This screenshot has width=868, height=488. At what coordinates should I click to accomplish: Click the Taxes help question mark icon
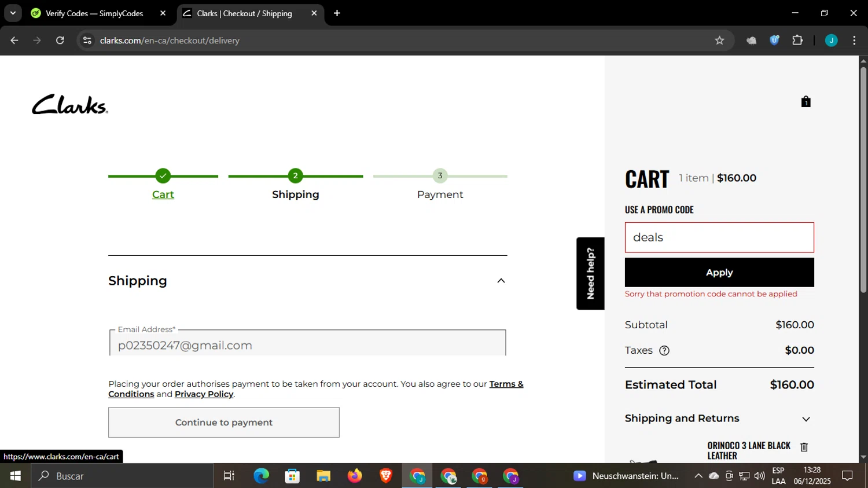(664, 350)
